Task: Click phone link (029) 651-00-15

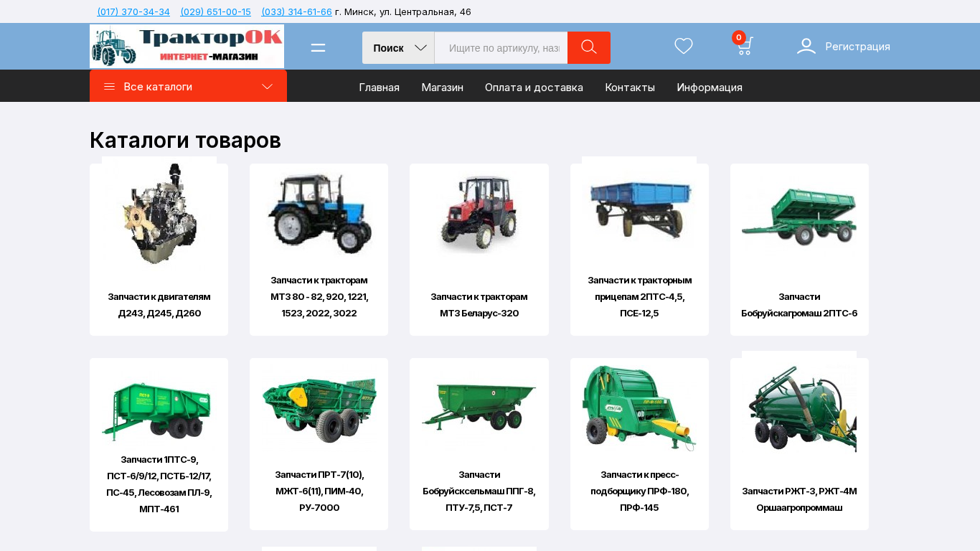Action: [216, 11]
